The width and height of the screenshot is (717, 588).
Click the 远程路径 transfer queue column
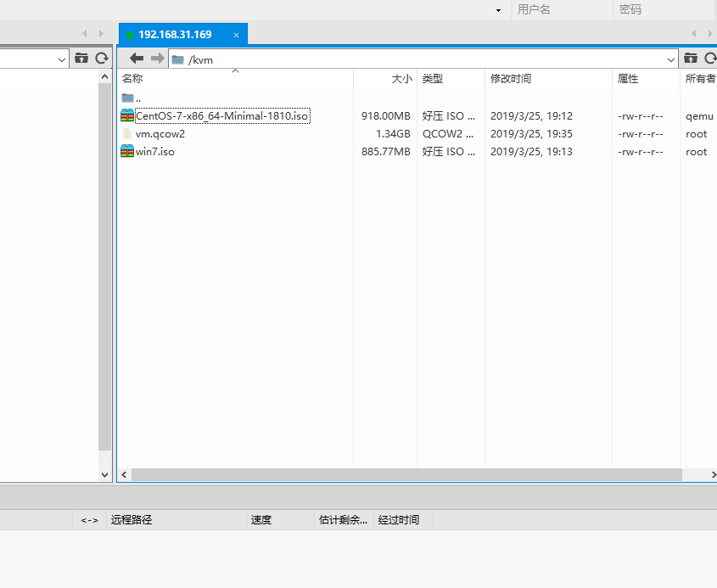(176, 520)
